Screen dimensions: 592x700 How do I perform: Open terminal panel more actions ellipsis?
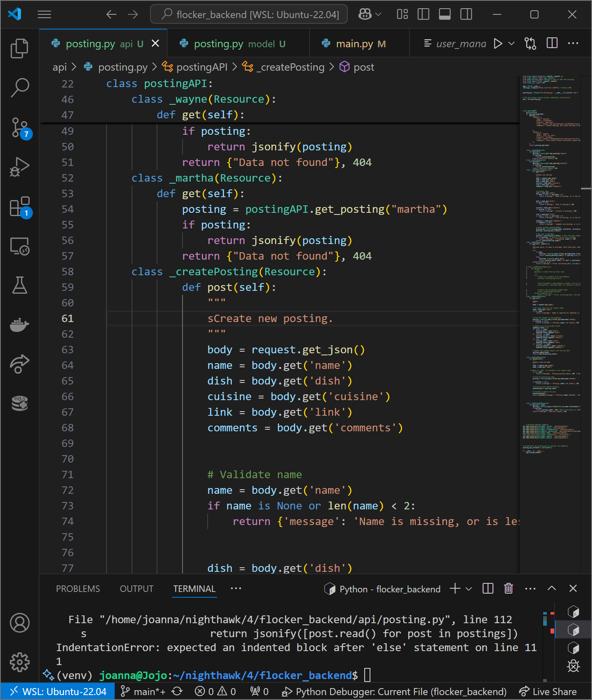click(x=530, y=589)
